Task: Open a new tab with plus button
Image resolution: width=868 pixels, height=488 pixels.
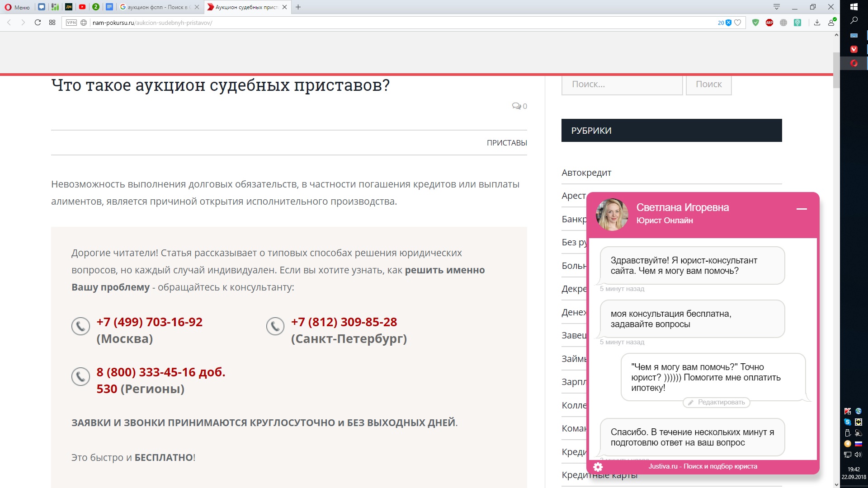Action: [298, 7]
